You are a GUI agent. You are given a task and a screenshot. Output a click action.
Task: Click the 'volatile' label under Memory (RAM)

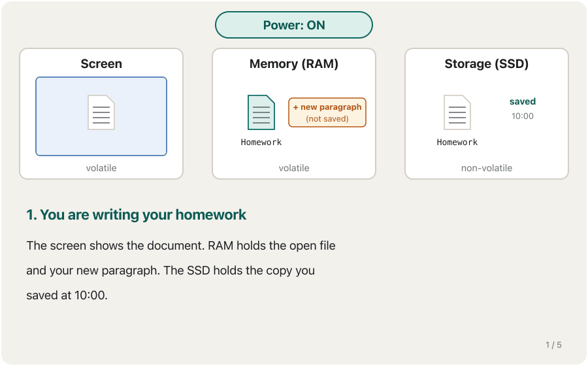tap(293, 168)
